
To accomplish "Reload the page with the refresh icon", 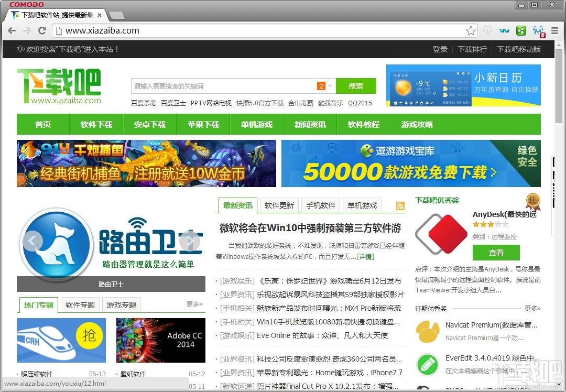I will 42,31.
